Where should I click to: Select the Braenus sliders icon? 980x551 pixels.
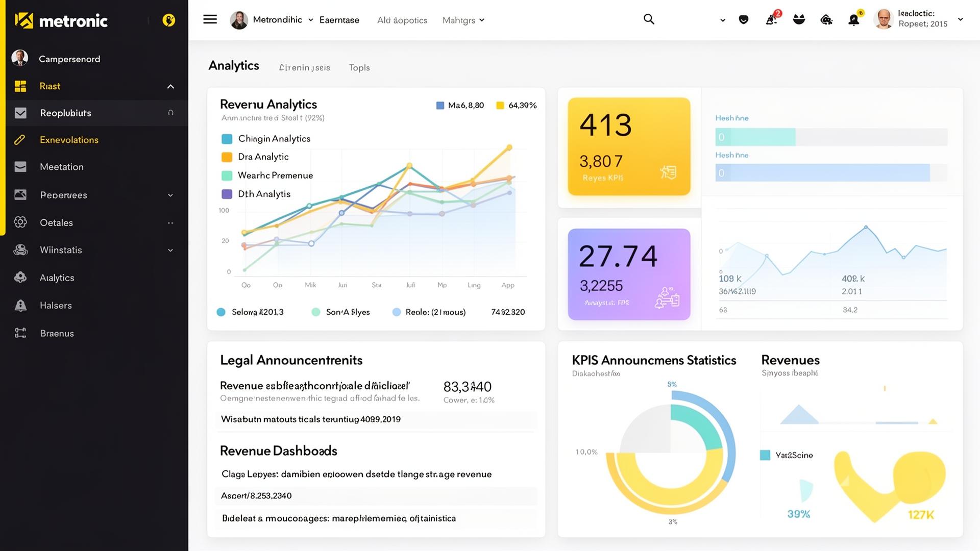20,333
